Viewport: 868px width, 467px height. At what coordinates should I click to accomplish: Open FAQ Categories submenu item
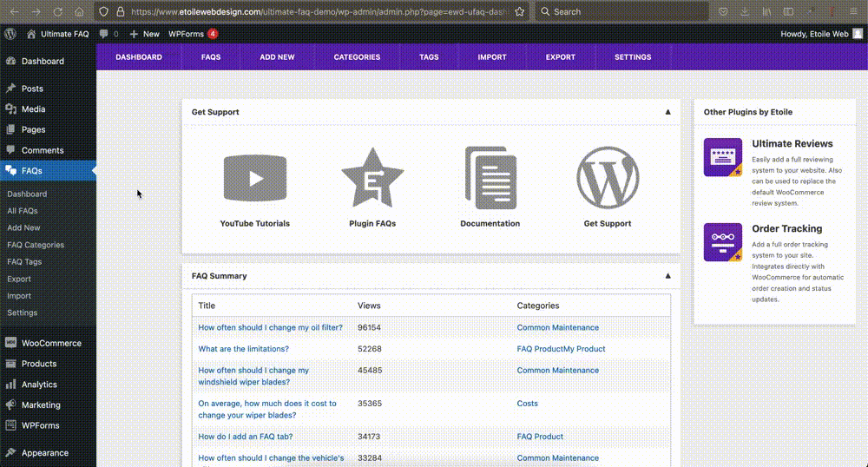click(36, 245)
